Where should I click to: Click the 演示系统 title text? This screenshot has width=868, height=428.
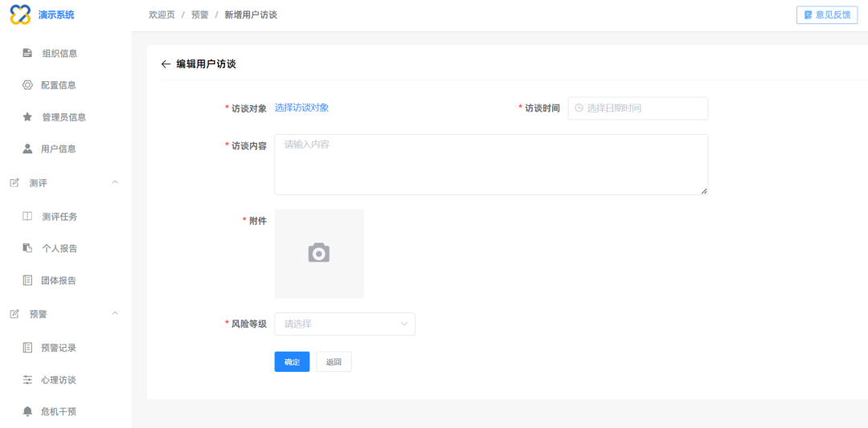(56, 15)
